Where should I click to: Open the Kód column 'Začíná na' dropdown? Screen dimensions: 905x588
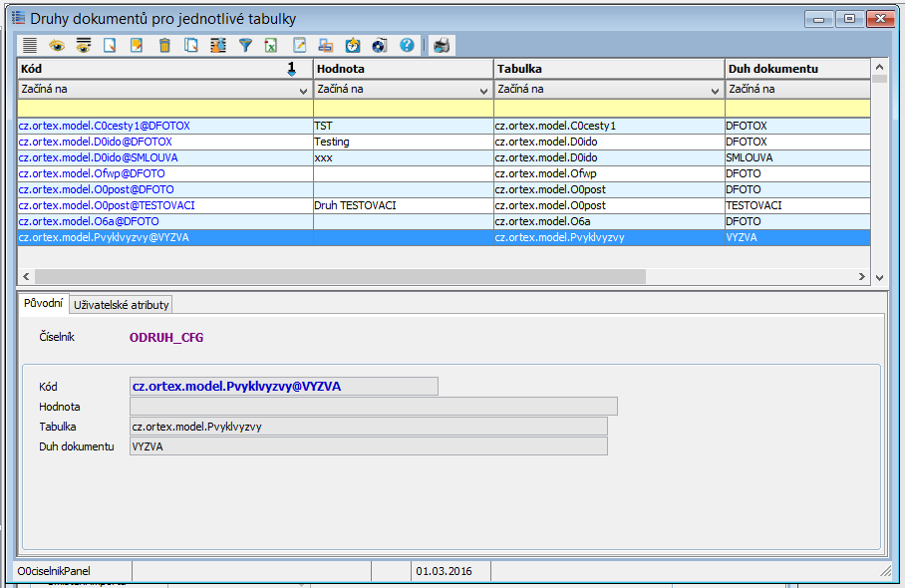(303, 89)
